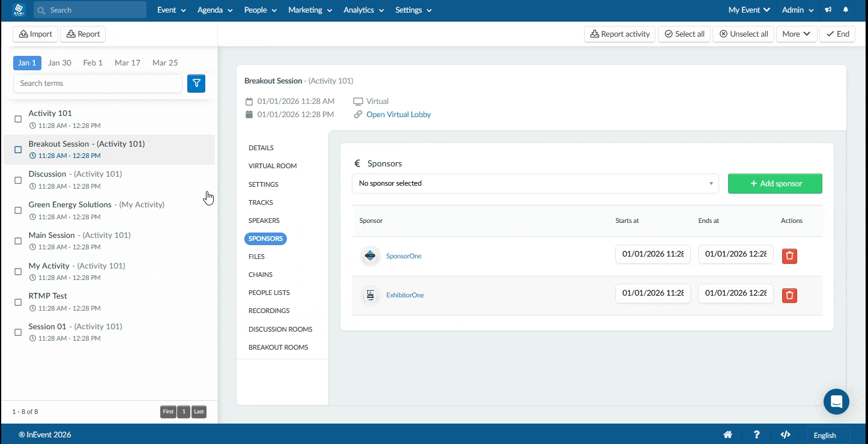Tick the Discussion activity checkbox
The image size is (868, 444).
(18, 180)
